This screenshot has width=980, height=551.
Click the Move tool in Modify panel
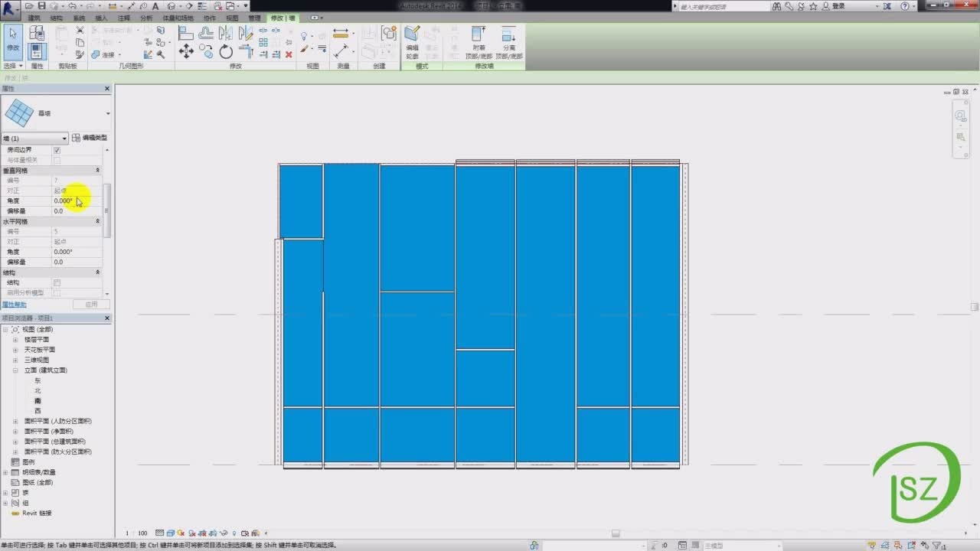(x=186, y=51)
